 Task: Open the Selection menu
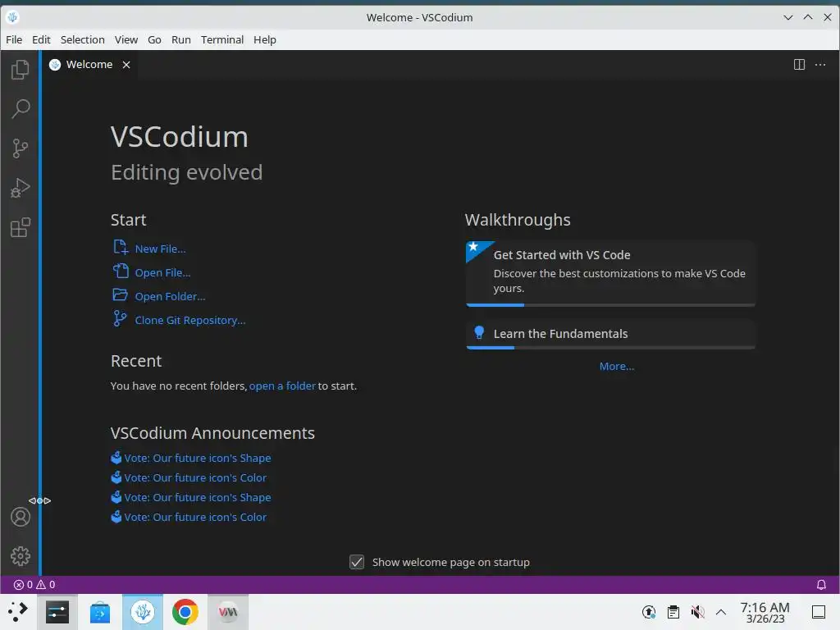[83, 39]
